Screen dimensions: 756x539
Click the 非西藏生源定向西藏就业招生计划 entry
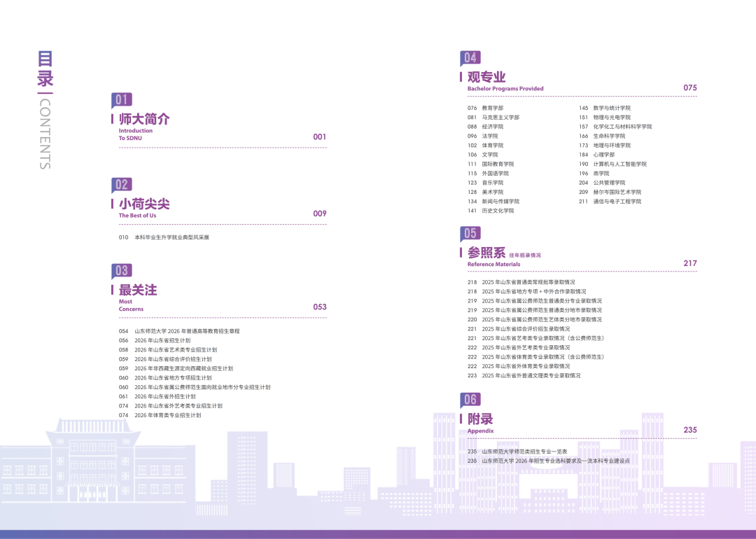[x=176, y=368]
